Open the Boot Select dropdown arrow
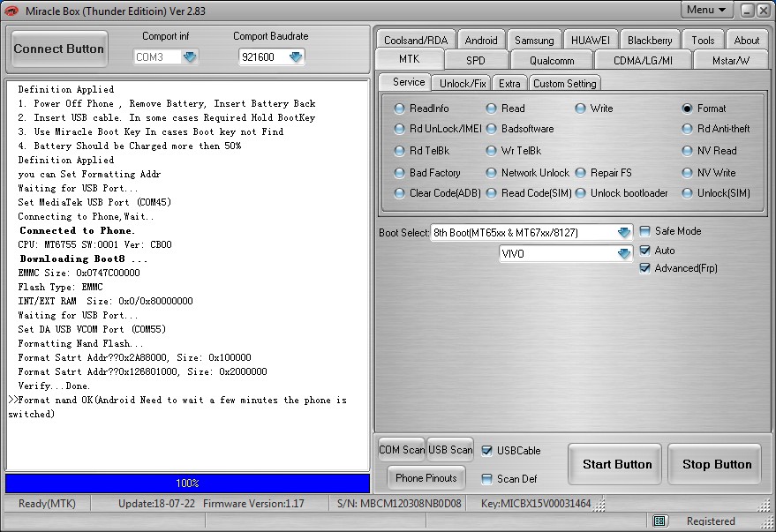The width and height of the screenshot is (776, 532). (624, 232)
